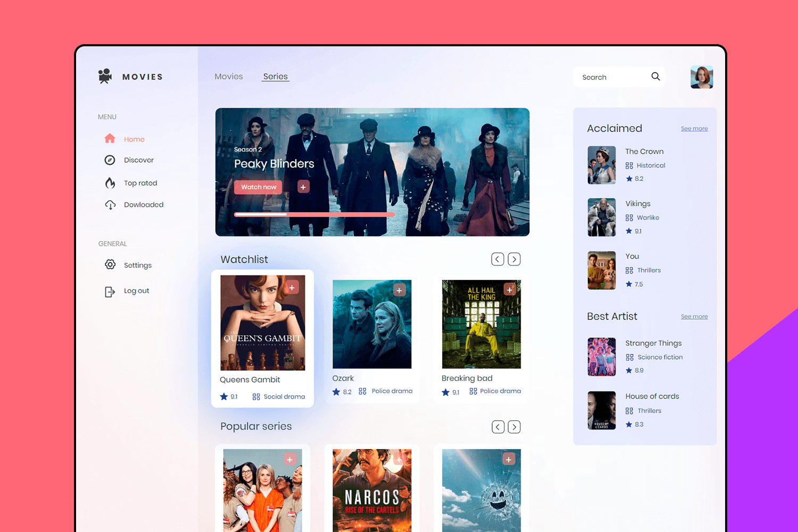
Task: Click See more beside Acclaimed
Action: coord(694,129)
